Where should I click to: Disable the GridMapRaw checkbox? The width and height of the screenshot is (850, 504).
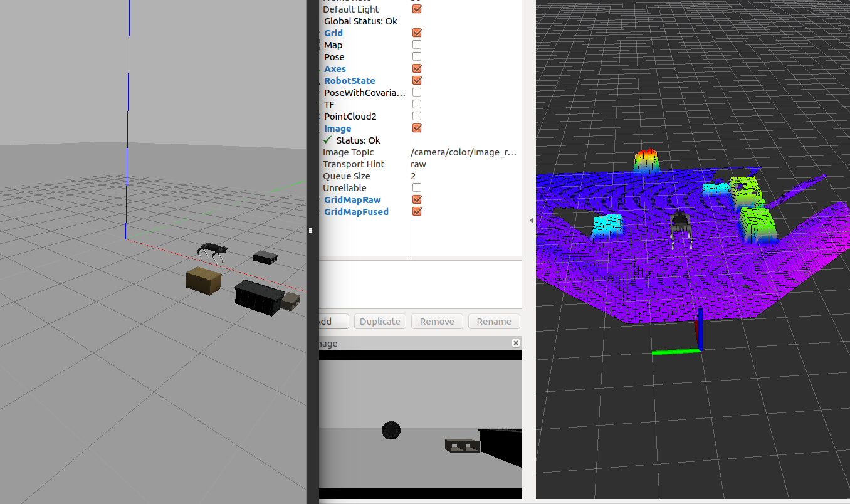tap(417, 199)
